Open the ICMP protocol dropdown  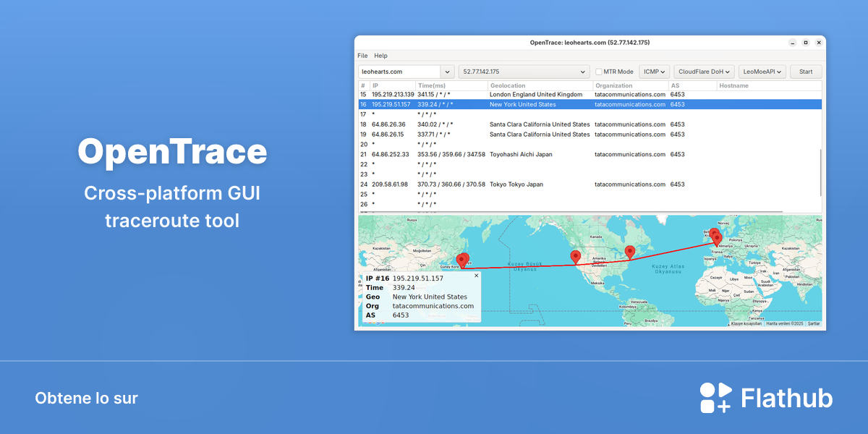pyautogui.click(x=655, y=72)
